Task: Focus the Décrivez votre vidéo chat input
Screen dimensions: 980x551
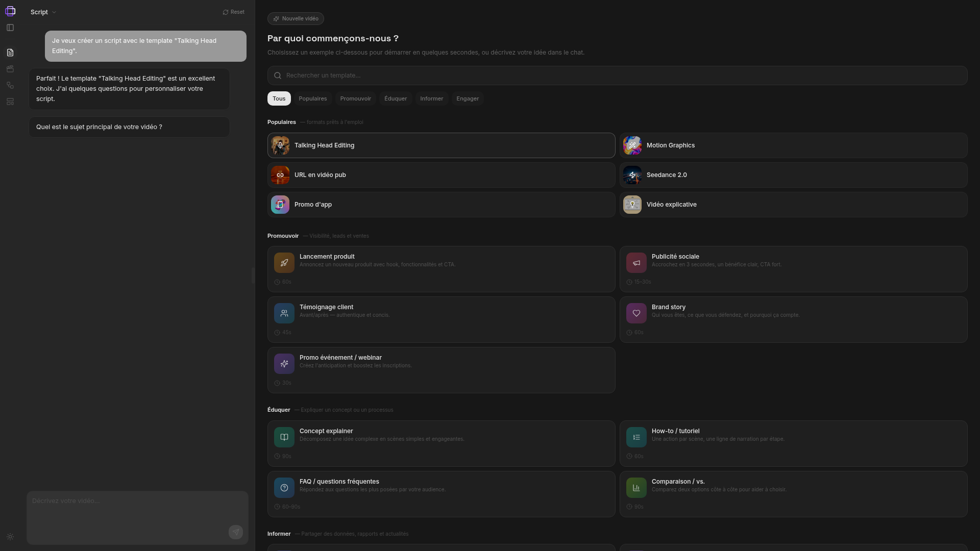Action: (x=137, y=517)
